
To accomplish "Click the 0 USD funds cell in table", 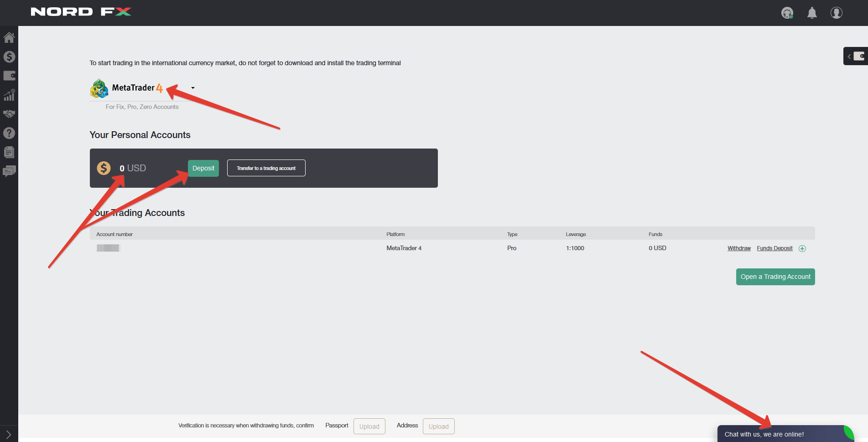I will [657, 248].
